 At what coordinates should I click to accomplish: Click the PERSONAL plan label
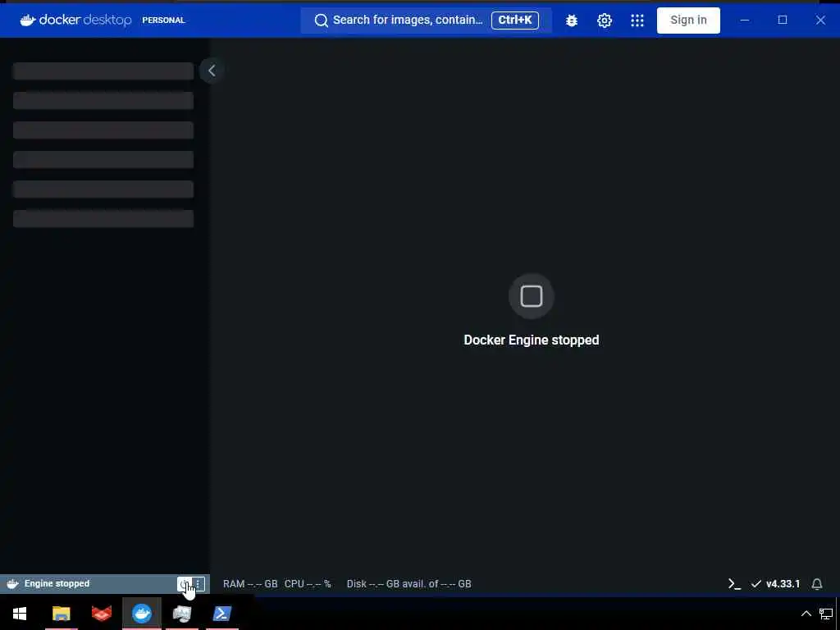[x=163, y=21]
